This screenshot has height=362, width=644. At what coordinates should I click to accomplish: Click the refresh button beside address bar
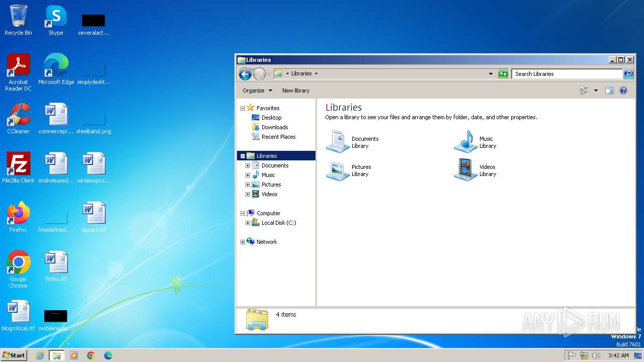(503, 74)
